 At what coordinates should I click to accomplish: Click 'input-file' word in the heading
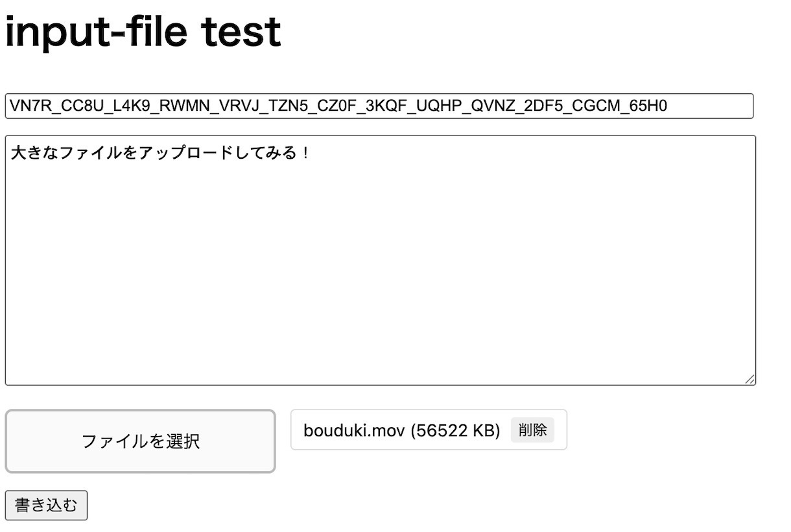(x=97, y=31)
